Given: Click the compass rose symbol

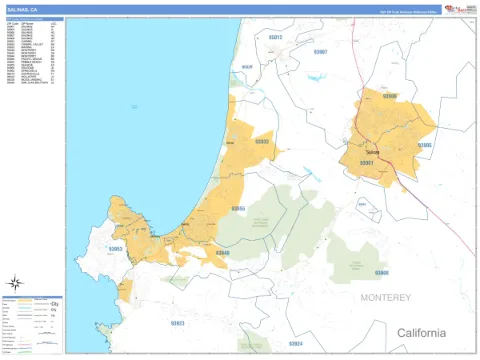Looking at the screenshot, I should tap(15, 283).
